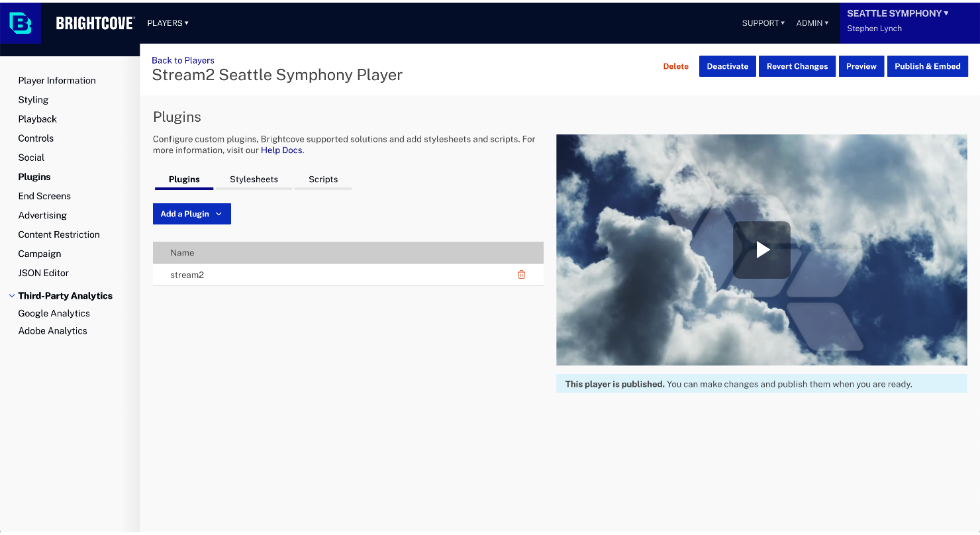980x535 pixels.
Task: Open the player Preview
Action: point(861,66)
